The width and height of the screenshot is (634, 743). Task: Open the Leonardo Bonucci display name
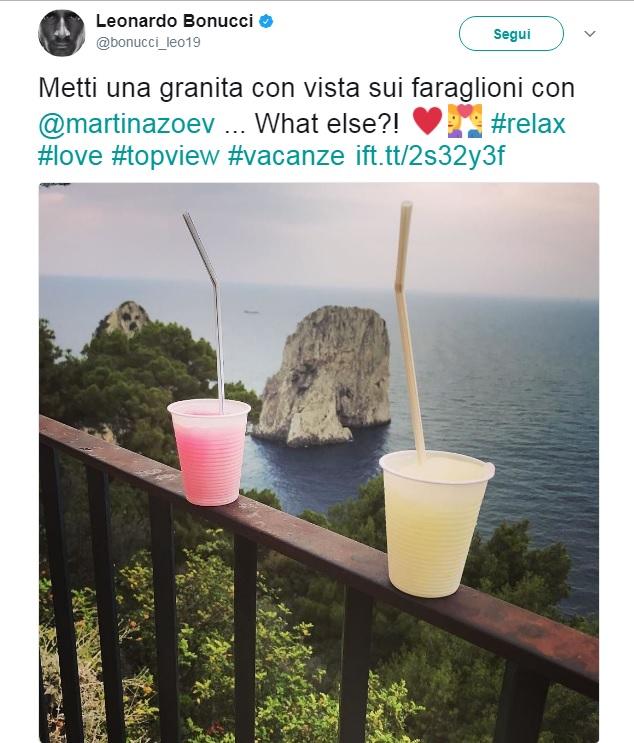tap(174, 21)
